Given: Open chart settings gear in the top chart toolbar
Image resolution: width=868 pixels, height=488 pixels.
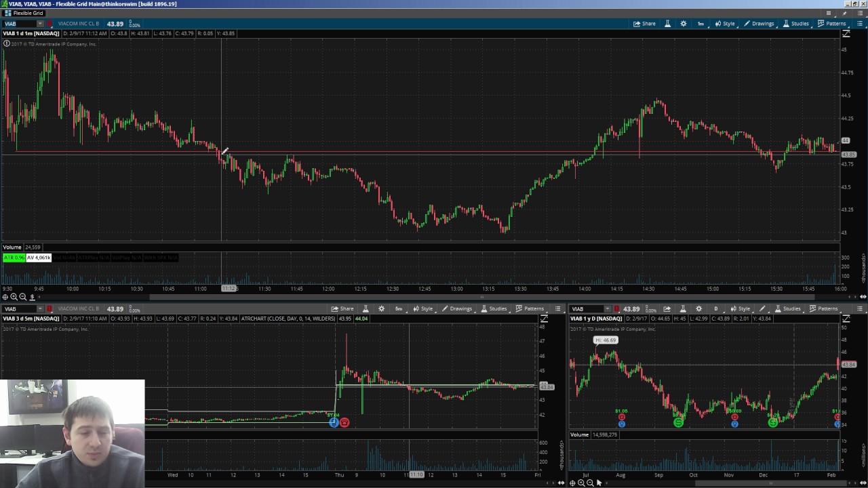Looking at the screenshot, I should pyautogui.click(x=683, y=24).
